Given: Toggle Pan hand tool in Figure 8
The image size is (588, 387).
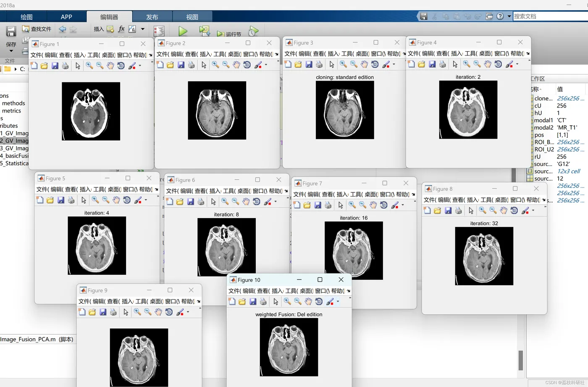Looking at the screenshot, I should point(504,211).
